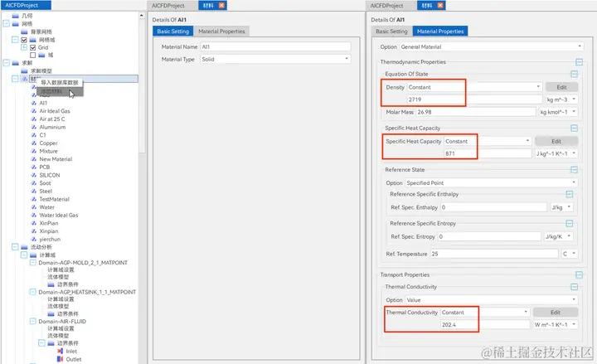Click the tree scrollbar up arrow
Image resolution: width=597 pixels, height=364 pixels.
tap(142, 15)
